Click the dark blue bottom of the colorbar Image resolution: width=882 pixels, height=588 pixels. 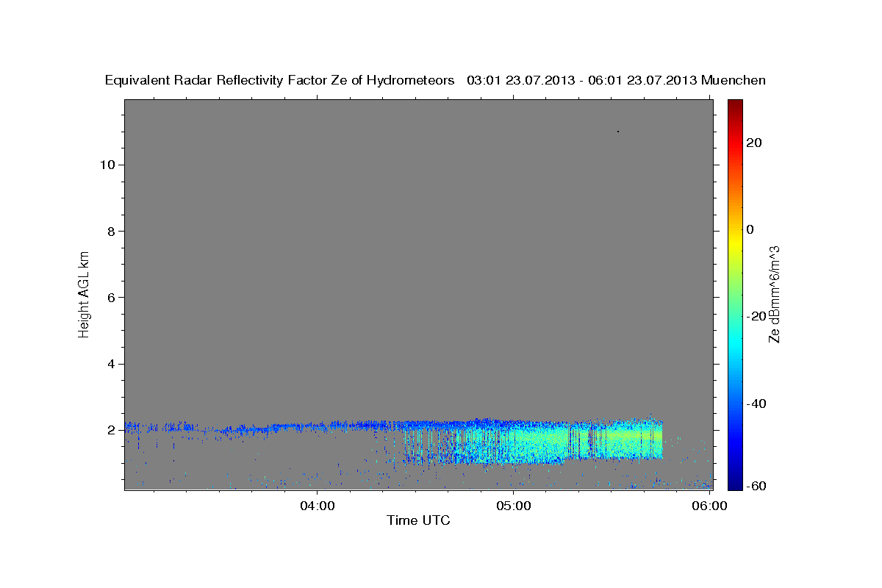point(735,484)
